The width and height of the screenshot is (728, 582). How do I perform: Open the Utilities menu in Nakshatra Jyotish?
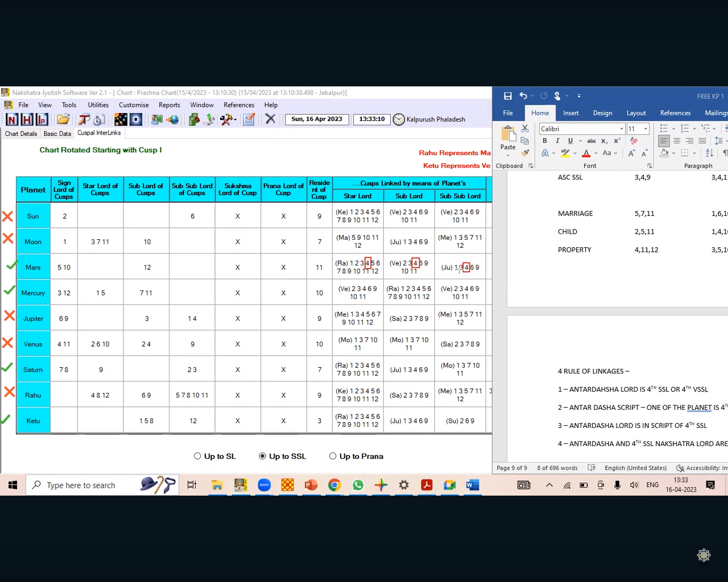click(98, 105)
